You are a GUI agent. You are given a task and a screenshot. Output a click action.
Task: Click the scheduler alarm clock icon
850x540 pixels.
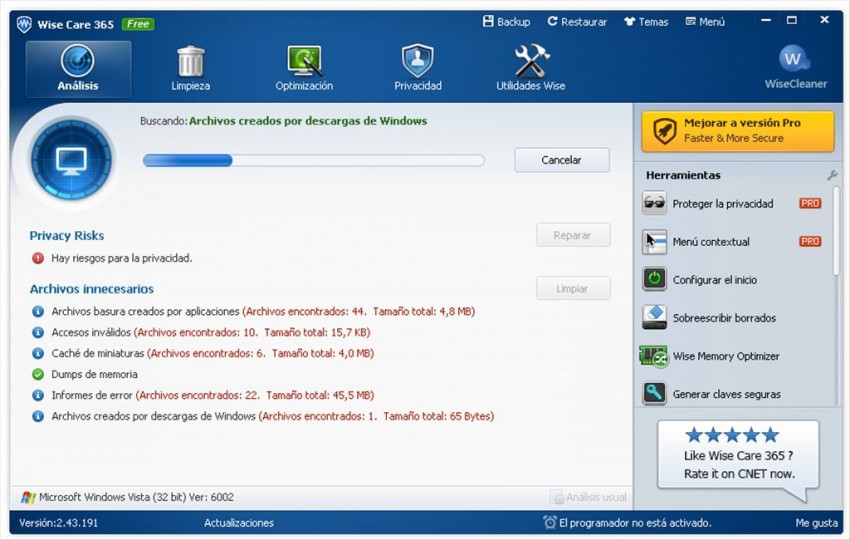[x=550, y=522]
